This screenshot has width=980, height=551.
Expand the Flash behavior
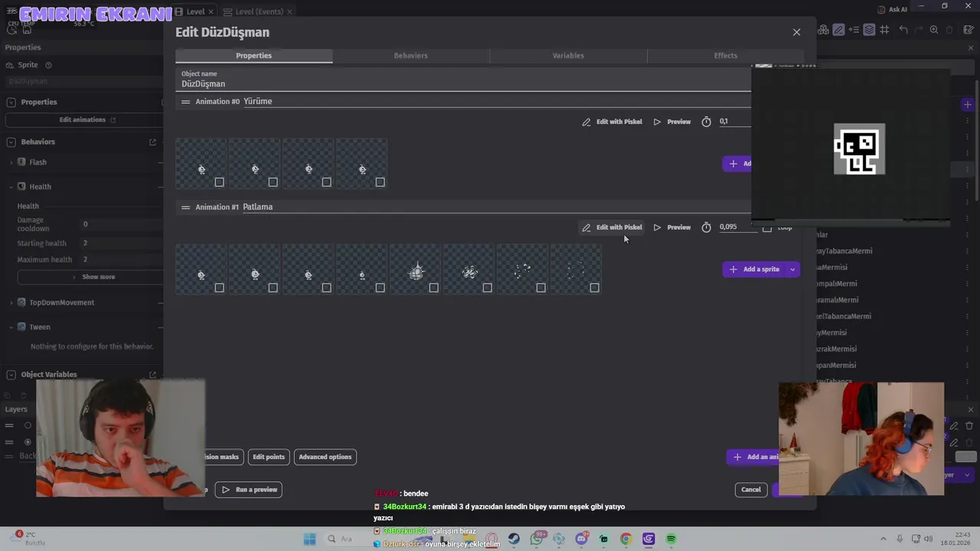pyautogui.click(x=11, y=162)
